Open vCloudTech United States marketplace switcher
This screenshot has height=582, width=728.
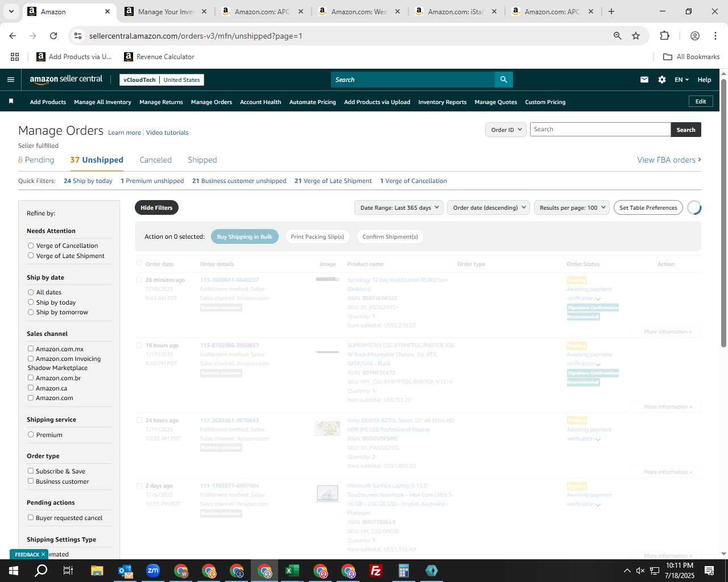tap(162, 80)
